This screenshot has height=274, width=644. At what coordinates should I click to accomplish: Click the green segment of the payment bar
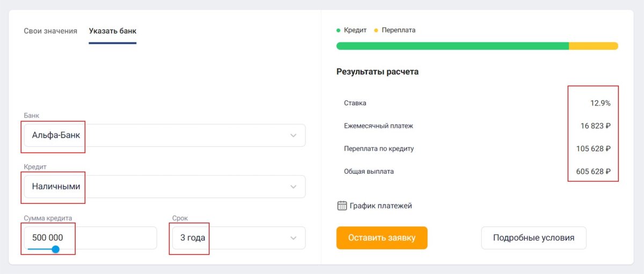click(x=452, y=46)
